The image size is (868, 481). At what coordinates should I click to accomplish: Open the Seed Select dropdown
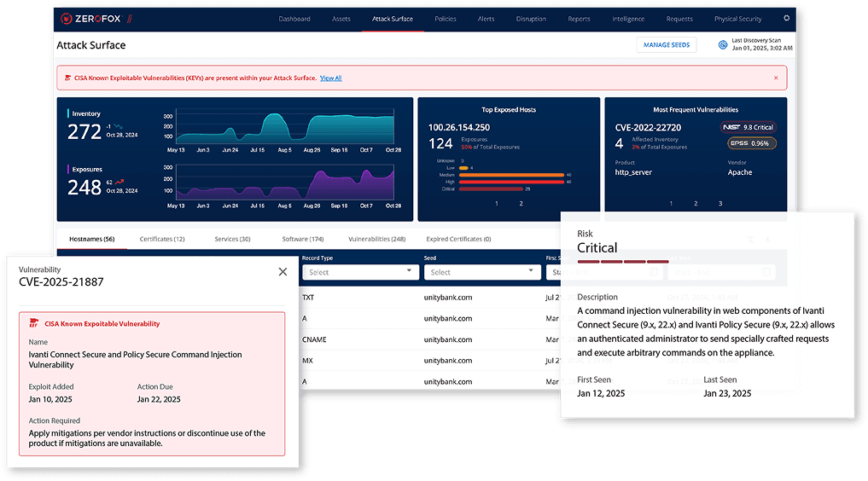click(482, 272)
